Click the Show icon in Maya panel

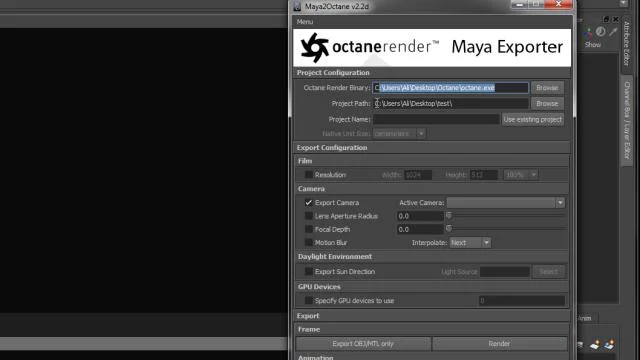point(593,44)
